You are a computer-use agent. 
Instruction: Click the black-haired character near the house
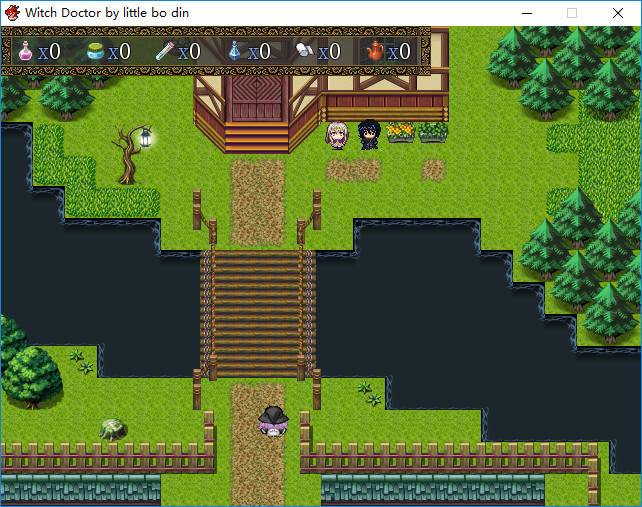369,135
